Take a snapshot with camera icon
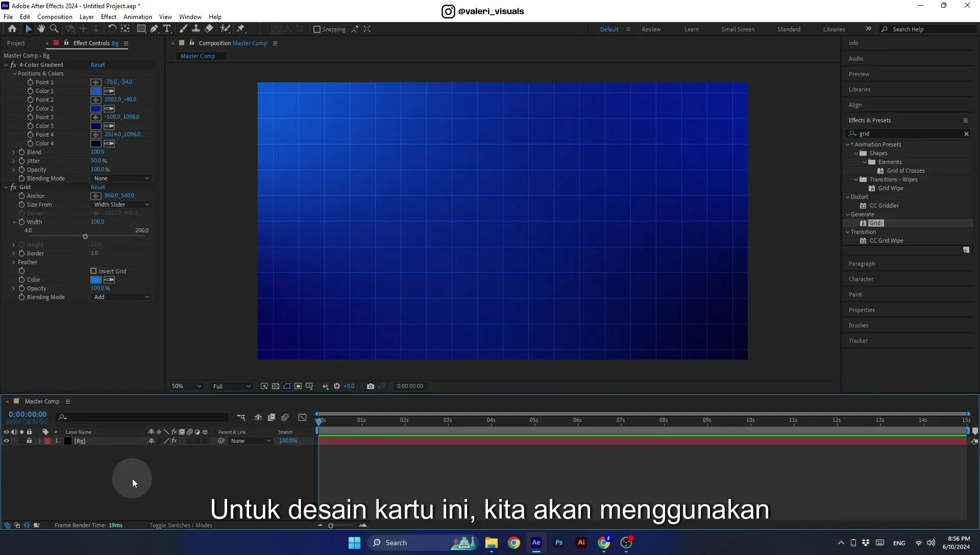This screenshot has height=555, width=980. click(x=371, y=386)
